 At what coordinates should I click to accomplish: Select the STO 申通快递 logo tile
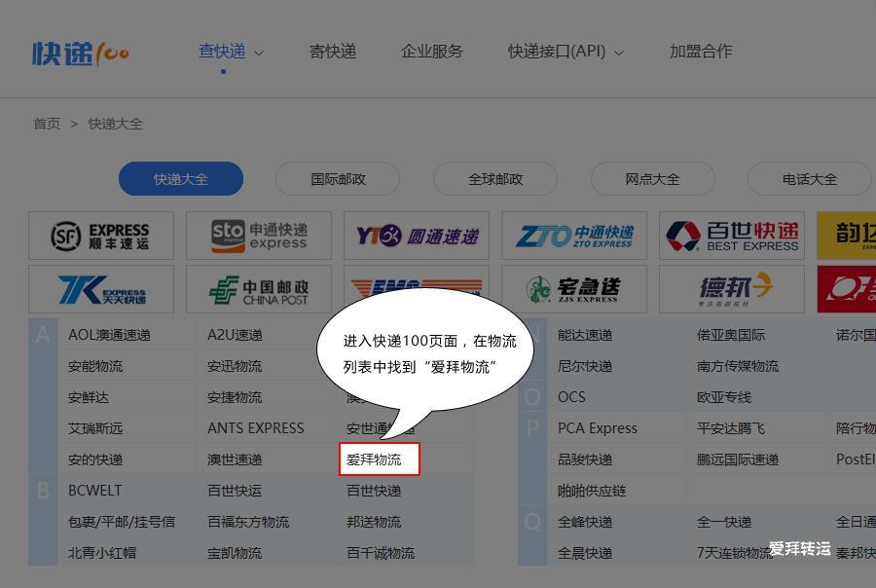259,236
